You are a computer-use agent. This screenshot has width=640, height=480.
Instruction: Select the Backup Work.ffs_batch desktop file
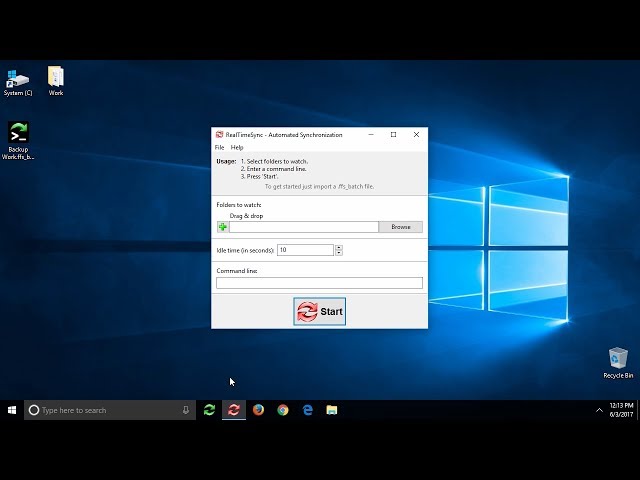pos(18,141)
